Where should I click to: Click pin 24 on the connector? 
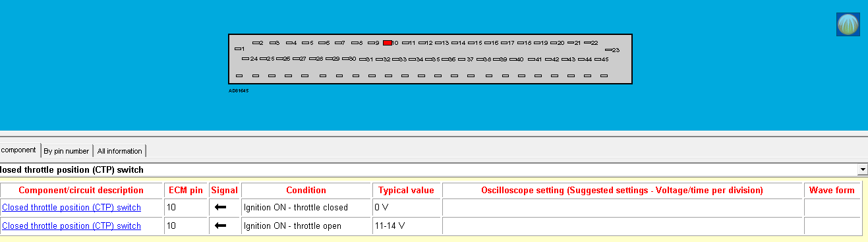coord(250,59)
